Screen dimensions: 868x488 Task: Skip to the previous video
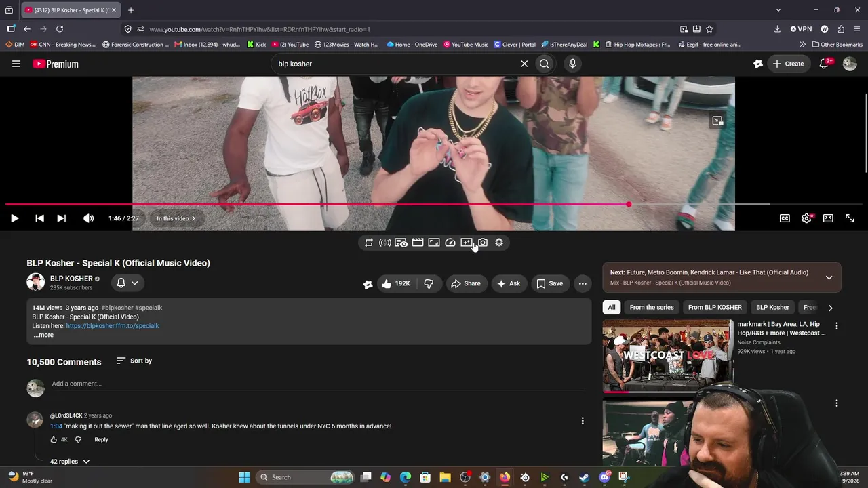coord(39,218)
